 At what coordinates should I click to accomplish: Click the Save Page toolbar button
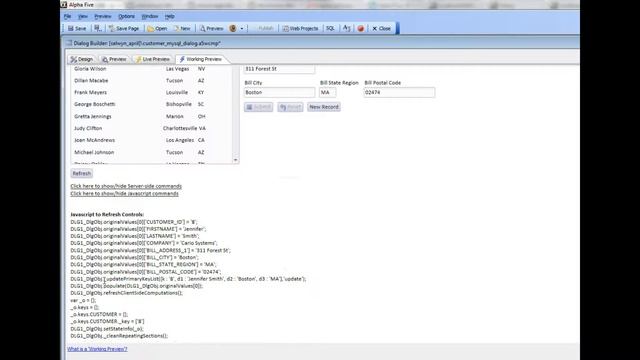[x=124, y=29]
